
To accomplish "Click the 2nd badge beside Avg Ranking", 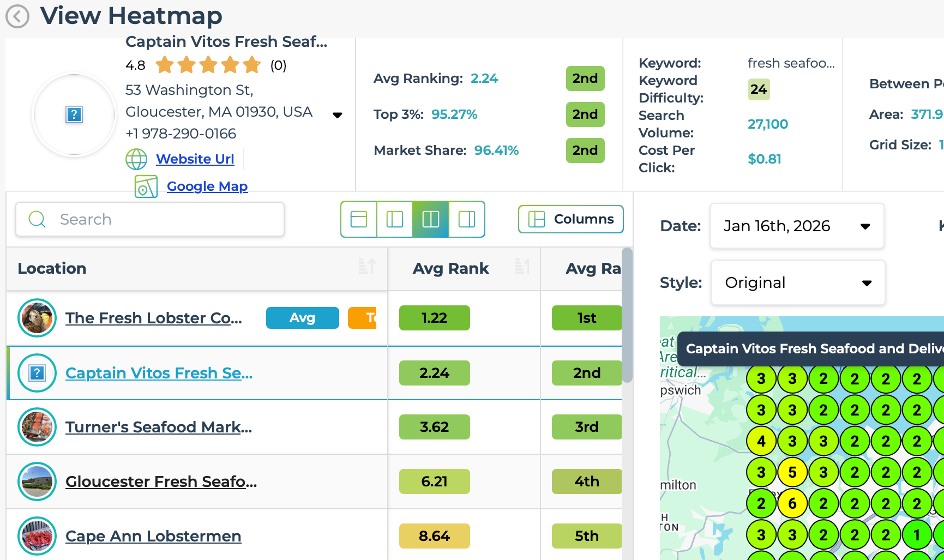I will 585,79.
